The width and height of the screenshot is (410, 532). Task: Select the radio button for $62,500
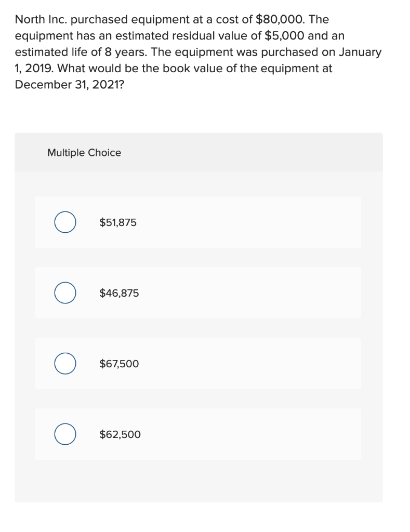[x=64, y=434]
